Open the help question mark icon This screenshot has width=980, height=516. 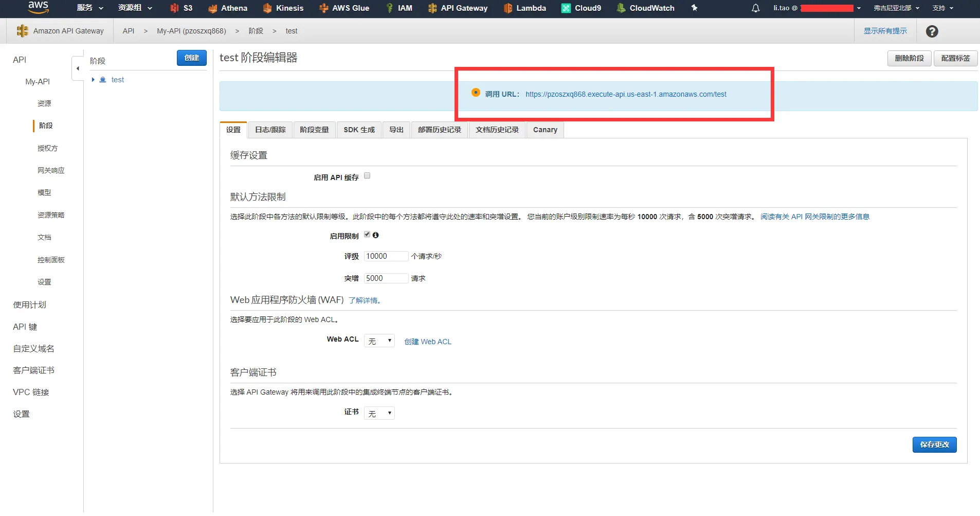tap(932, 31)
